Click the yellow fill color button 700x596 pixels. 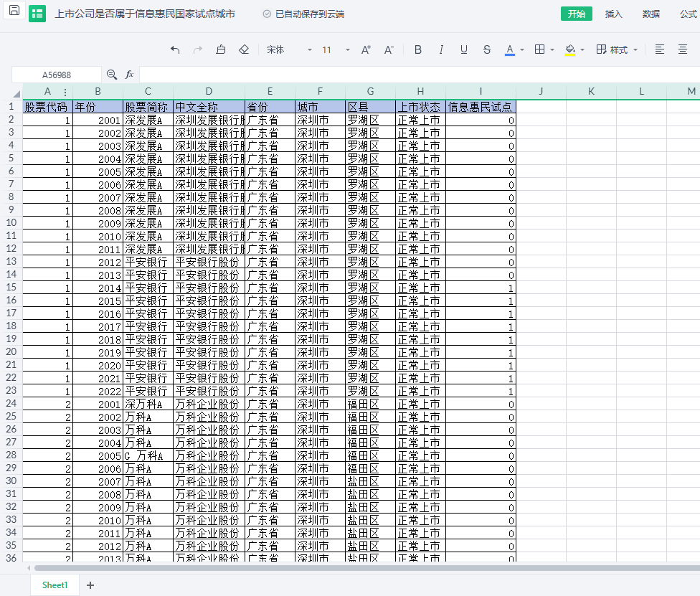click(570, 49)
